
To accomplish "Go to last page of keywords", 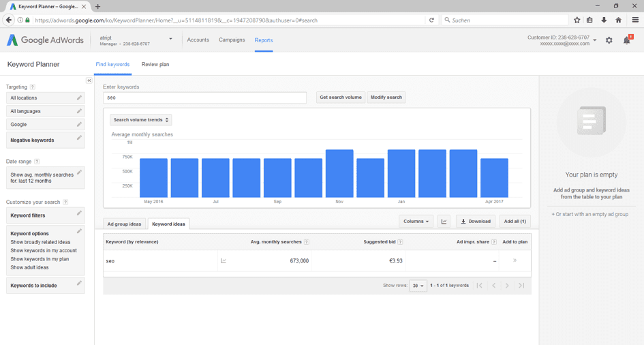I will pos(521,286).
